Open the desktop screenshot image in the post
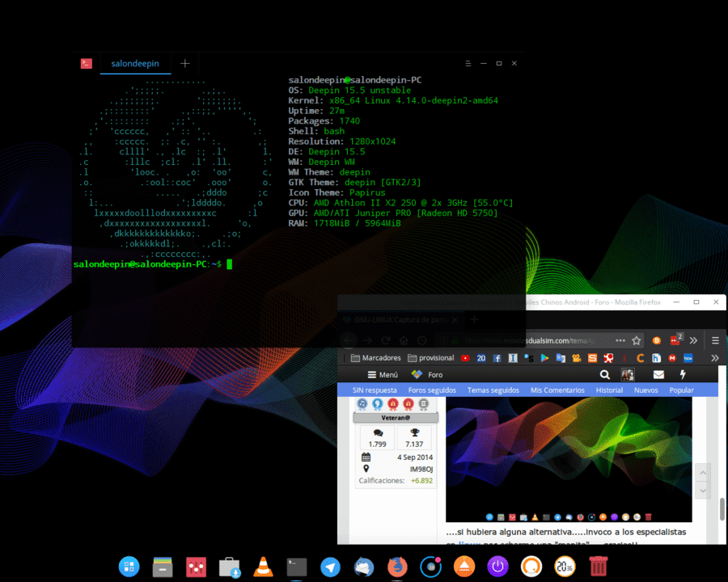Image resolution: width=728 pixels, height=582 pixels. point(569,459)
